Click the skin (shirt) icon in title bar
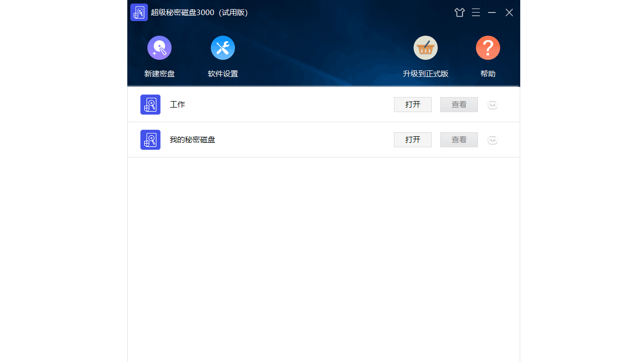Image resolution: width=644 pixels, height=362 pixels. click(460, 13)
